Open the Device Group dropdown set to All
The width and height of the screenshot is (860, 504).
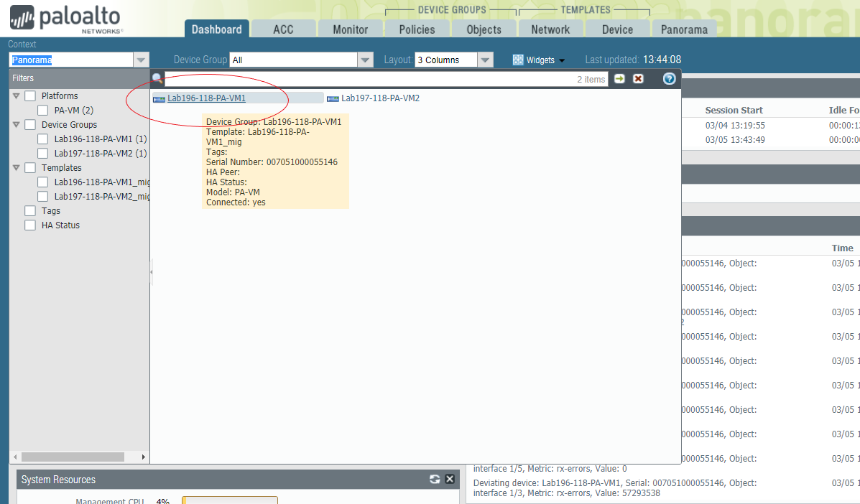[365, 60]
